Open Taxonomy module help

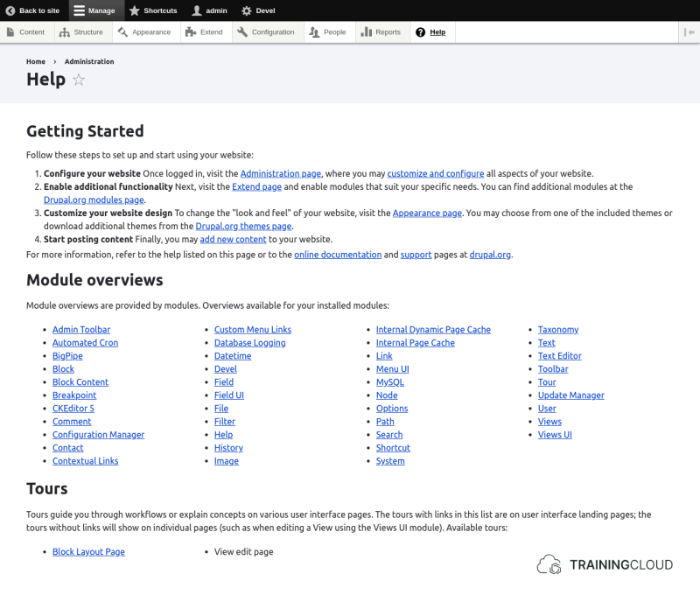(x=558, y=330)
